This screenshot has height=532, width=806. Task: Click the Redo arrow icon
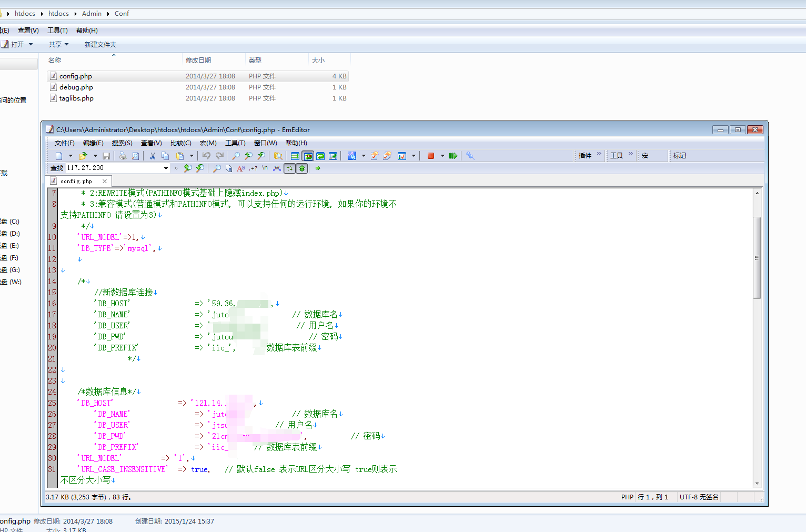tap(219, 156)
